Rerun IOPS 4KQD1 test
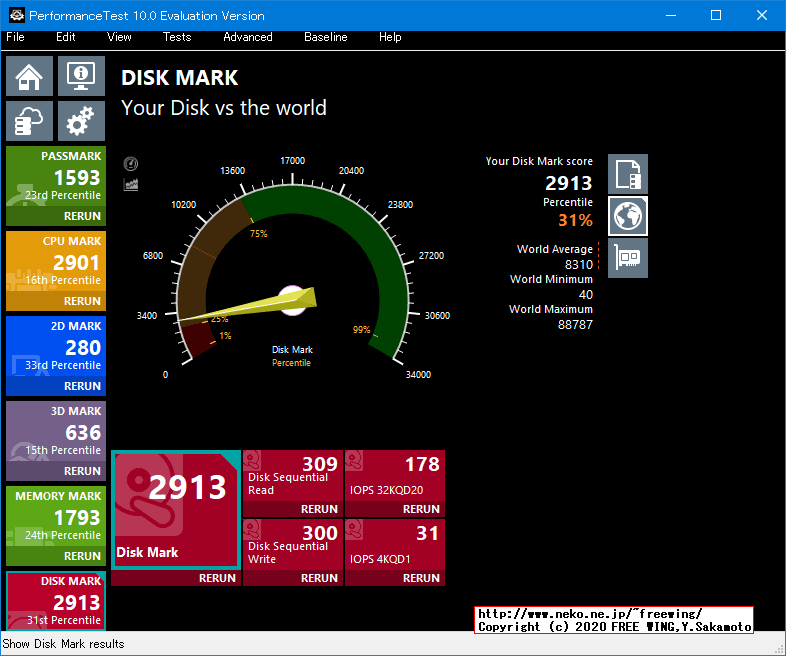This screenshot has width=786, height=656. point(421,578)
